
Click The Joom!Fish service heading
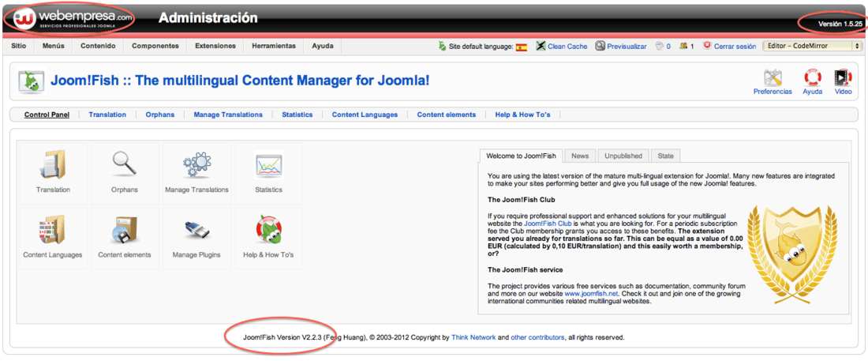point(526,270)
